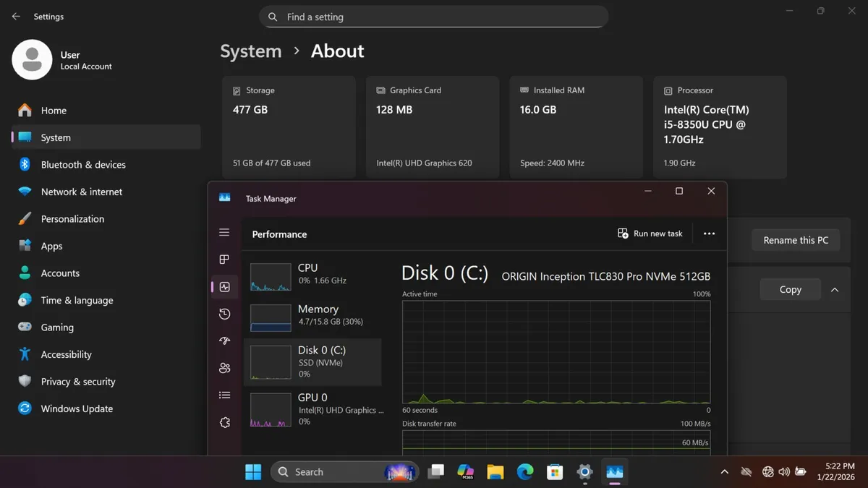868x488 pixels.
Task: Show hidden icons in the system tray
Action: click(x=724, y=472)
